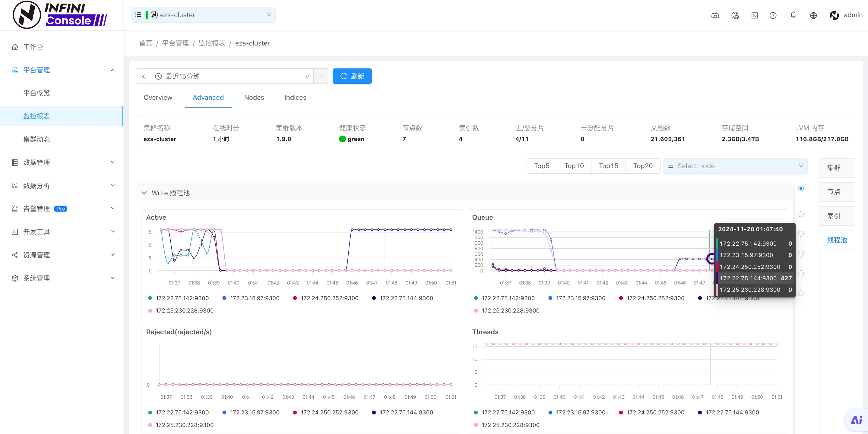Click the 开发工具 terminal icon
This screenshot has width=868, height=434.
(14, 232)
